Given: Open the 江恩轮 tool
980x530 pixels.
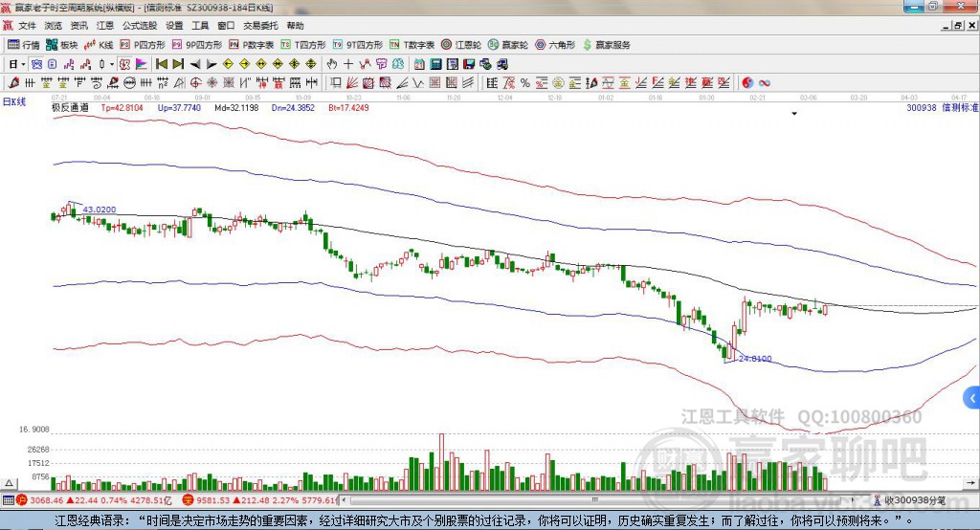Looking at the screenshot, I should tap(461, 45).
